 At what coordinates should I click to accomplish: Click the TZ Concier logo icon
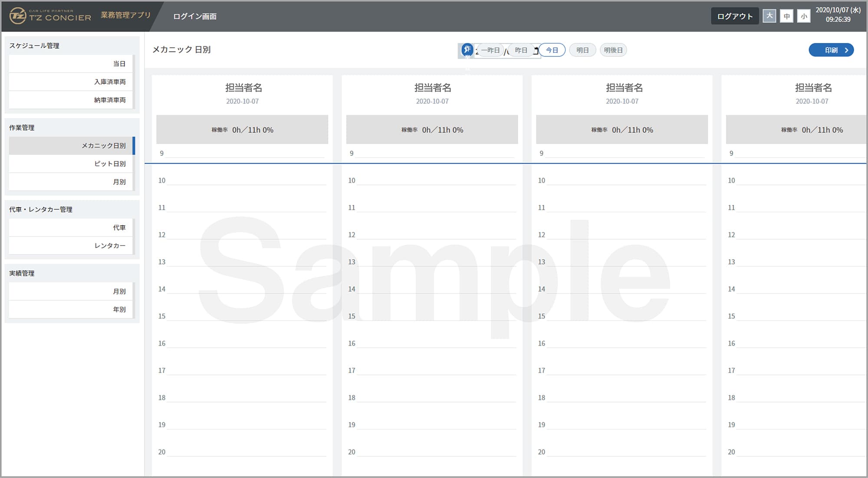(18, 16)
